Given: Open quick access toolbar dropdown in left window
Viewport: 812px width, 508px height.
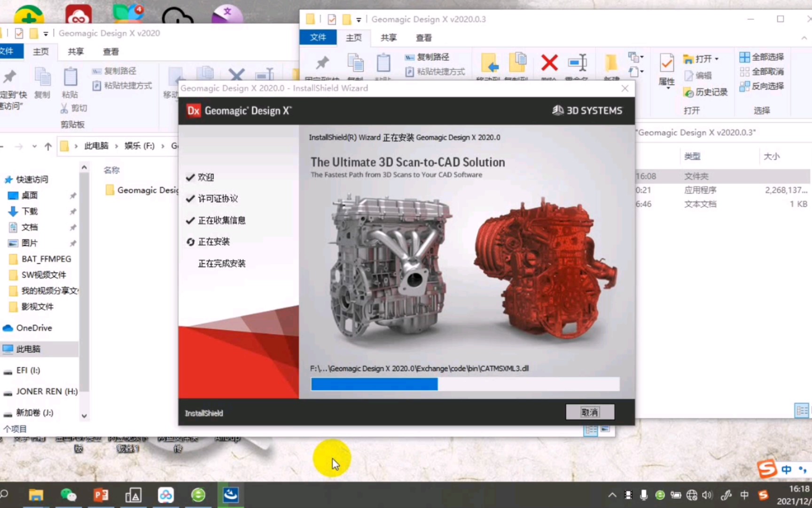Looking at the screenshot, I should [x=46, y=34].
